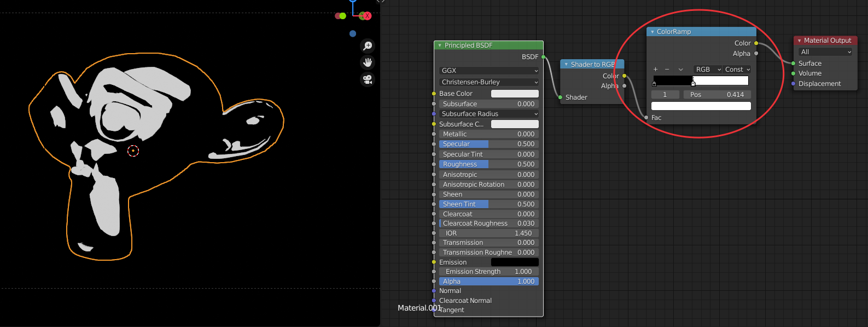Screen dimensions: 868x327
Task: Click the Specular value slider
Action: [x=489, y=144]
